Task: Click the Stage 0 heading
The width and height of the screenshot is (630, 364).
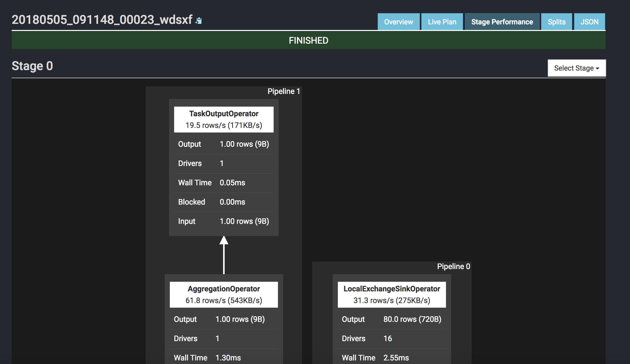Action: (32, 66)
